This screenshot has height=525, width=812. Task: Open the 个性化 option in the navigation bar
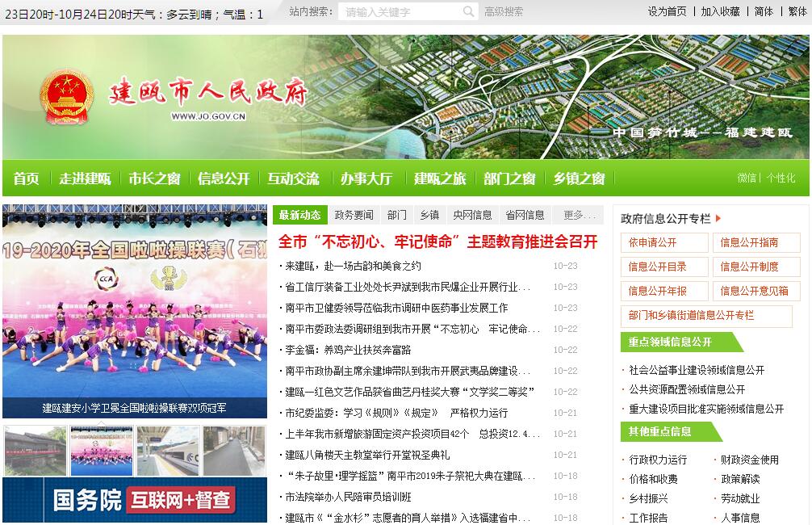781,178
